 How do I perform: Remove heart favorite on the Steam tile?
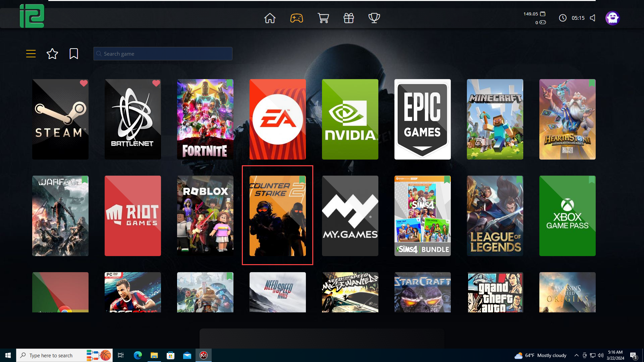click(x=84, y=83)
